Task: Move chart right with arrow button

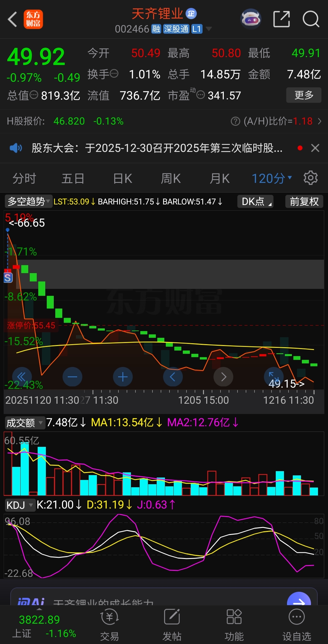Action: click(x=223, y=377)
